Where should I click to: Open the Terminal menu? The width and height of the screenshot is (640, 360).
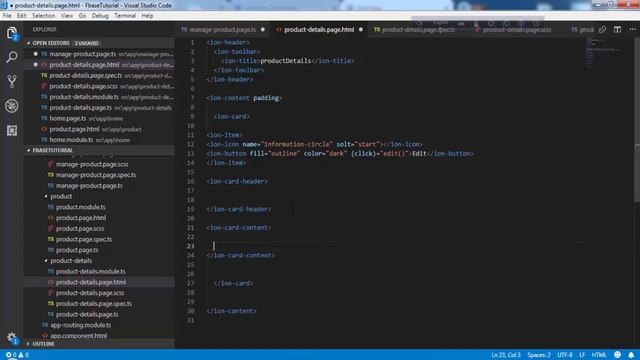[x=125, y=16]
